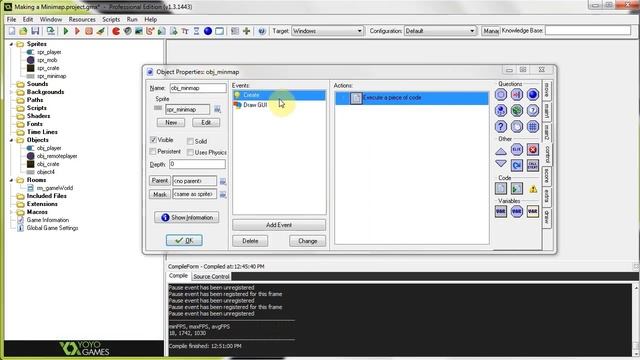Select the Start Block up-triangle action

pyautogui.click(x=501, y=151)
